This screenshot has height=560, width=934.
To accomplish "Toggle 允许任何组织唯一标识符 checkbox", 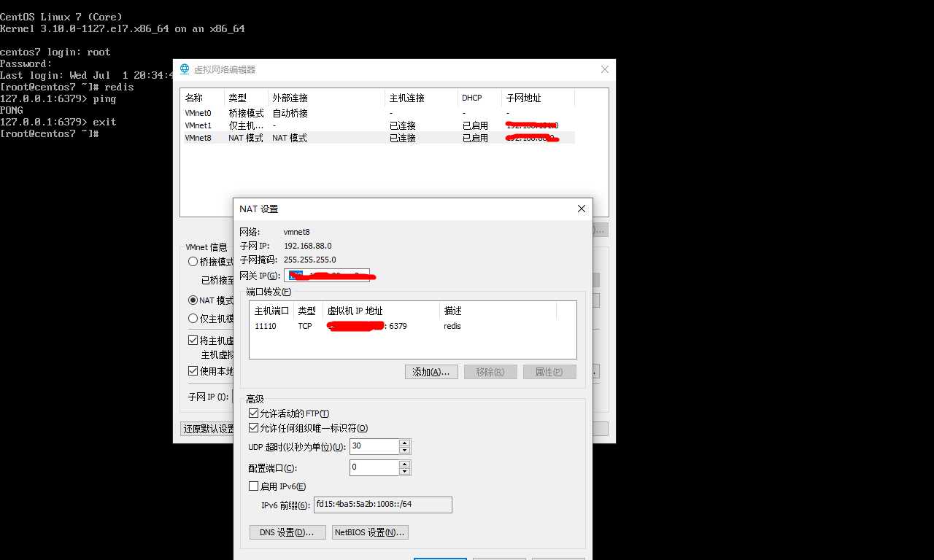I will point(254,428).
